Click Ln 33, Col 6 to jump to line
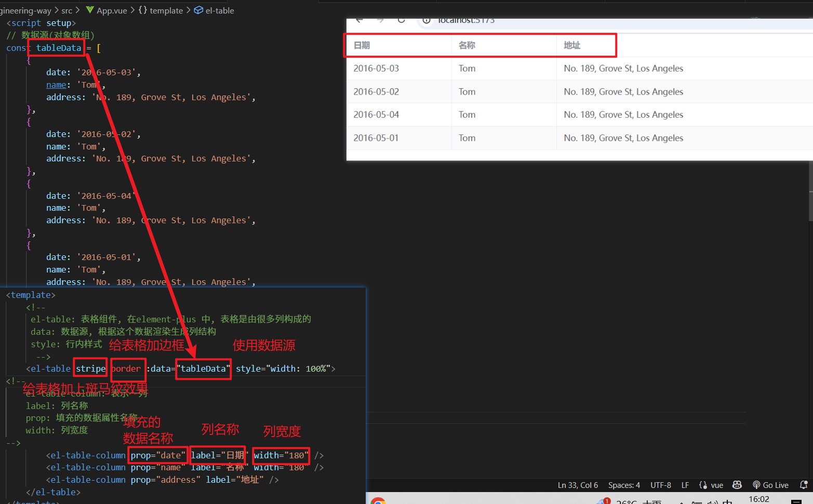 pyautogui.click(x=577, y=485)
